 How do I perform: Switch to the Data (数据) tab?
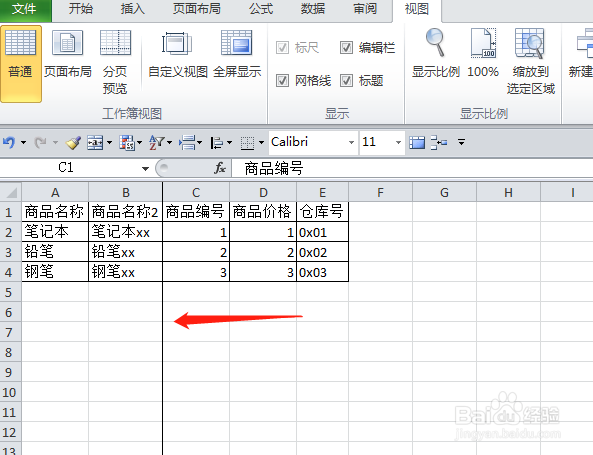313,9
